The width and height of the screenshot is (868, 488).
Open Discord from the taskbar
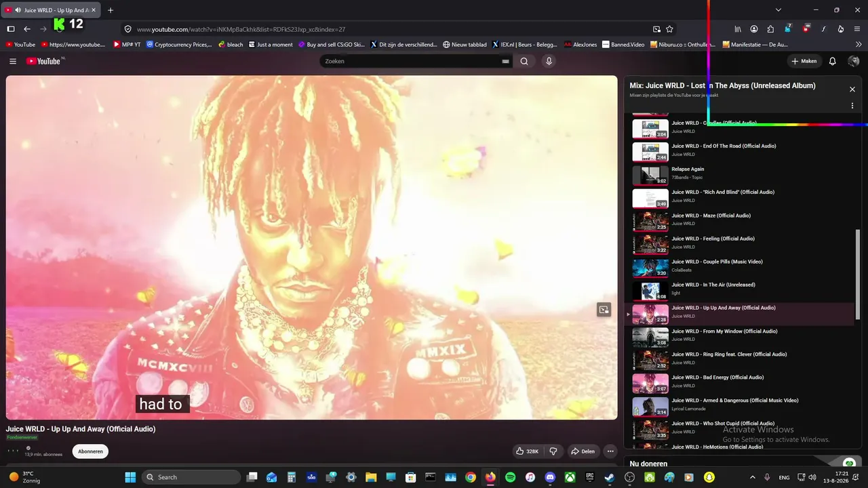point(550,477)
